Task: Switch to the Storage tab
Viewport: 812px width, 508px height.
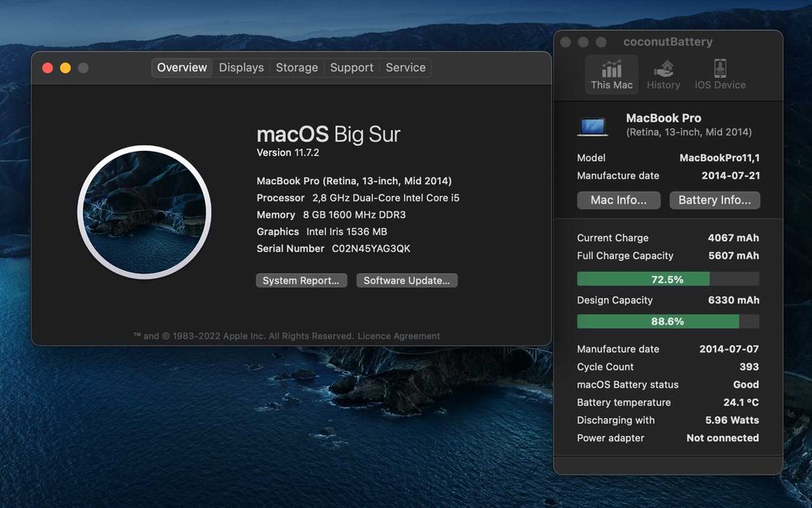Action: click(x=296, y=68)
